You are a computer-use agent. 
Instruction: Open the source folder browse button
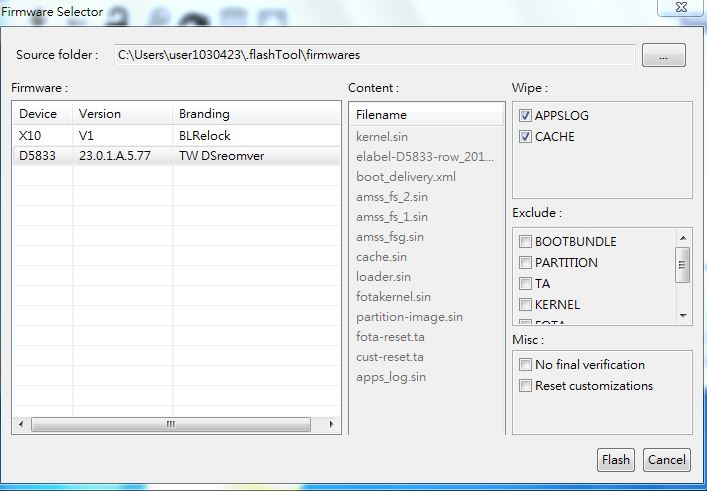coord(664,55)
